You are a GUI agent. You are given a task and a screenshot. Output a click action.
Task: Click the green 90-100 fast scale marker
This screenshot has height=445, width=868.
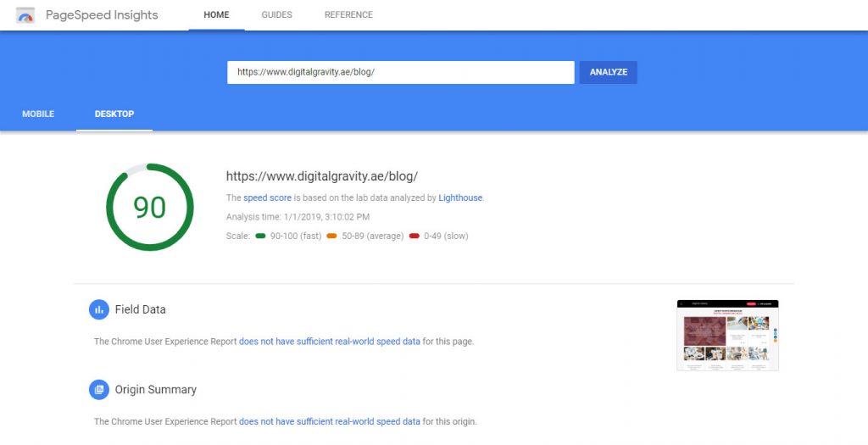point(260,236)
